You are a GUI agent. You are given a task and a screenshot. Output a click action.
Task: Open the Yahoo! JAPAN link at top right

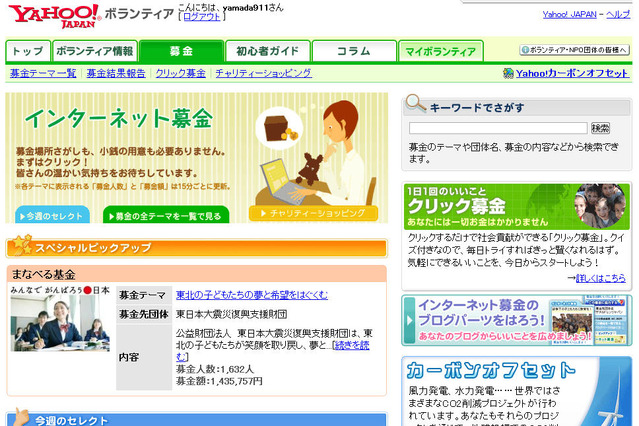coord(569,15)
